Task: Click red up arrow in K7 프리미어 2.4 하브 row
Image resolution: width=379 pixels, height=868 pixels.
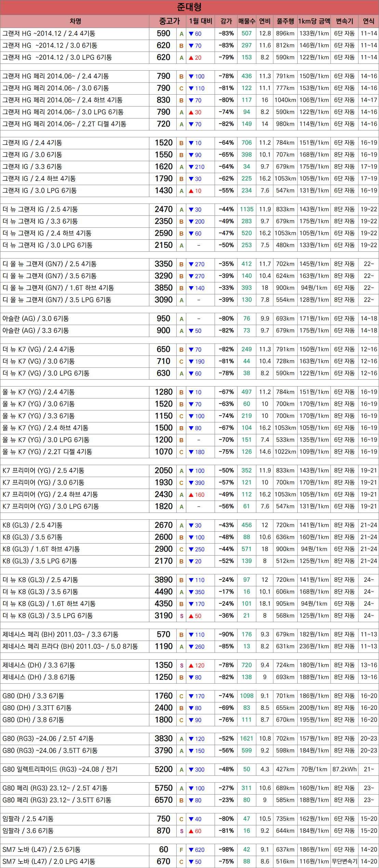Action: pyautogui.click(x=191, y=495)
